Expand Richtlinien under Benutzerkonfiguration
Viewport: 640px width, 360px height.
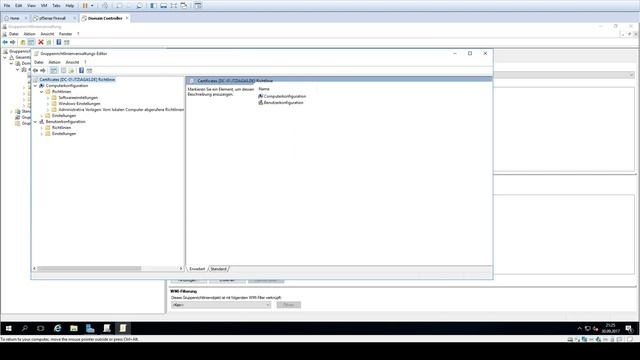tap(42, 128)
